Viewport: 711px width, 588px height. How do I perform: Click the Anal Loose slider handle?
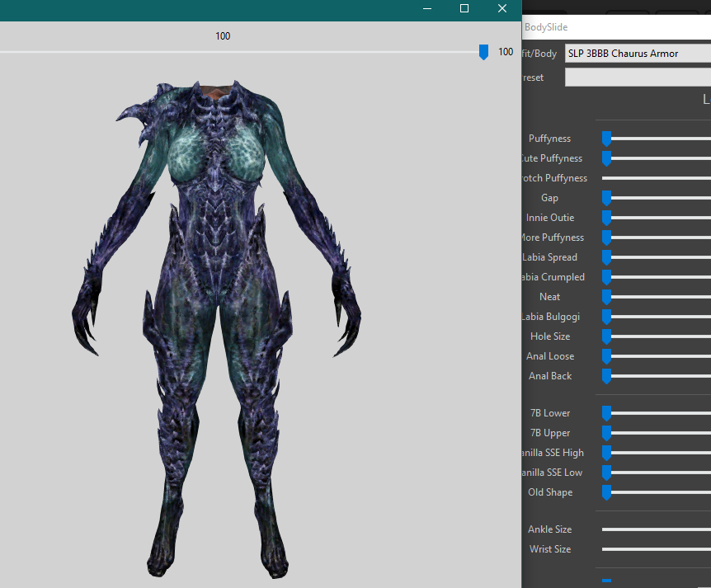coord(607,356)
